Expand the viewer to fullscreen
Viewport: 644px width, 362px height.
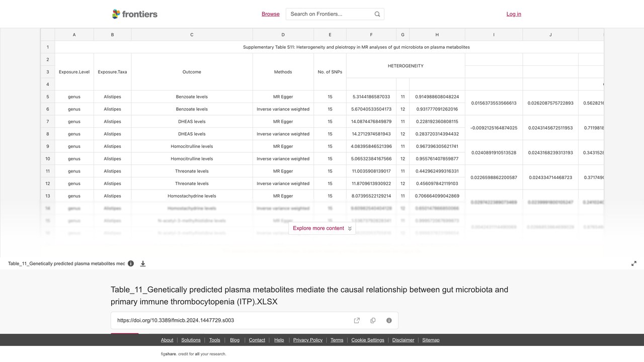coord(634,263)
